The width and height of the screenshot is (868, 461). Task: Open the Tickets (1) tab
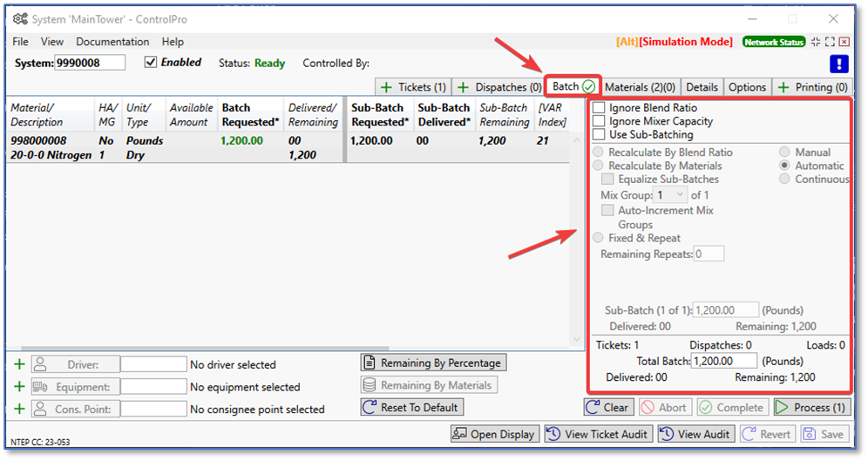[413, 87]
